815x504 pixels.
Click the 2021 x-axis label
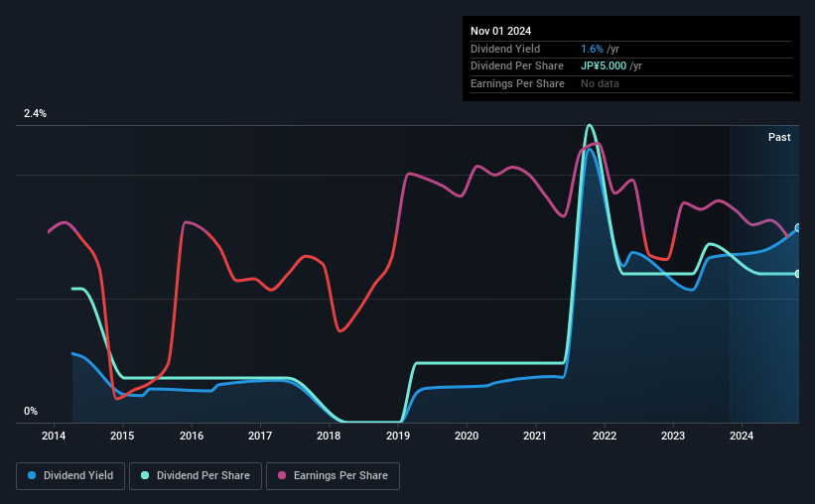pyautogui.click(x=535, y=436)
